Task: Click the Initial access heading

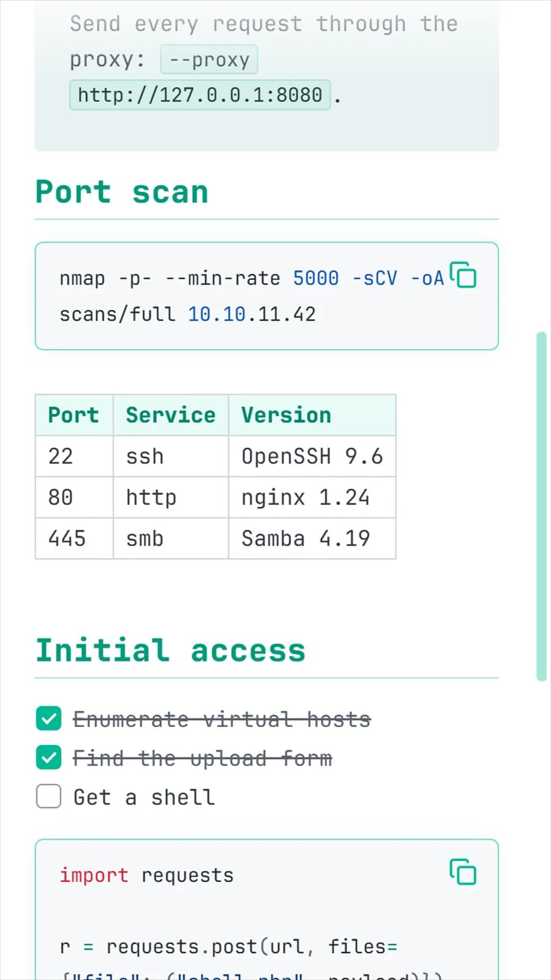Action: click(x=170, y=650)
